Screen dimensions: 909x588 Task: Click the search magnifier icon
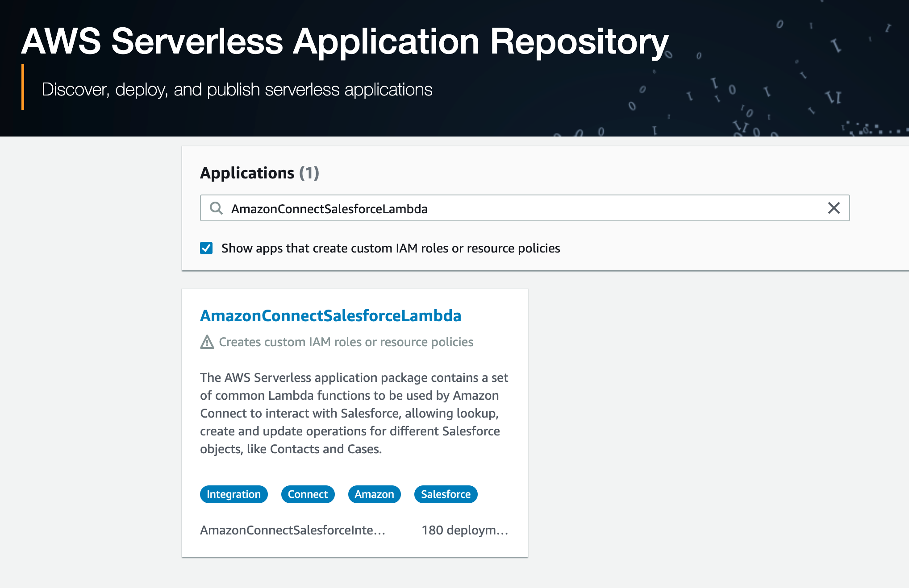216,208
